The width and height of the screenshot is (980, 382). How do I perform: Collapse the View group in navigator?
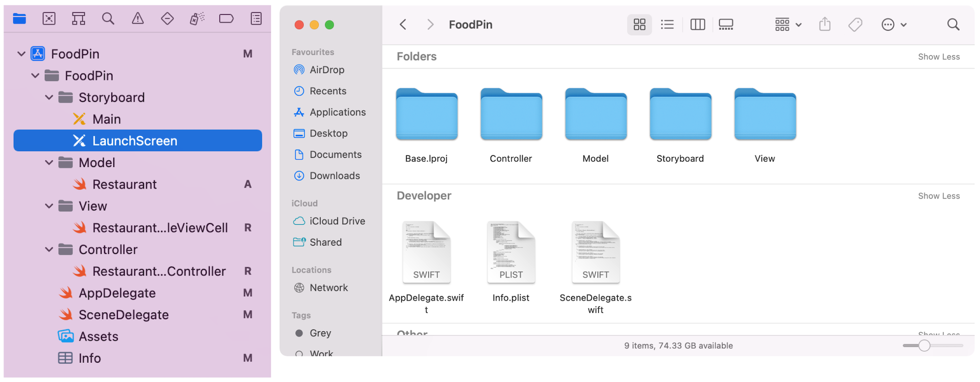tap(49, 206)
